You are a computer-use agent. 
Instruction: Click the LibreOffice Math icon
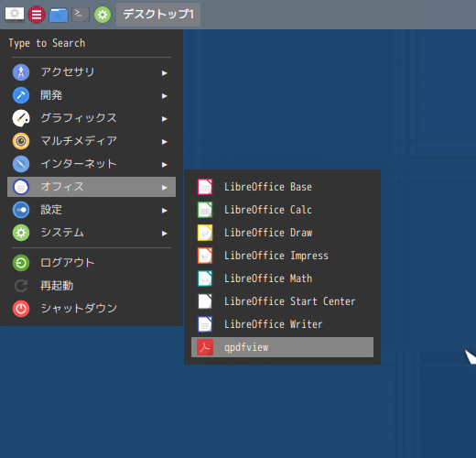tap(205, 278)
